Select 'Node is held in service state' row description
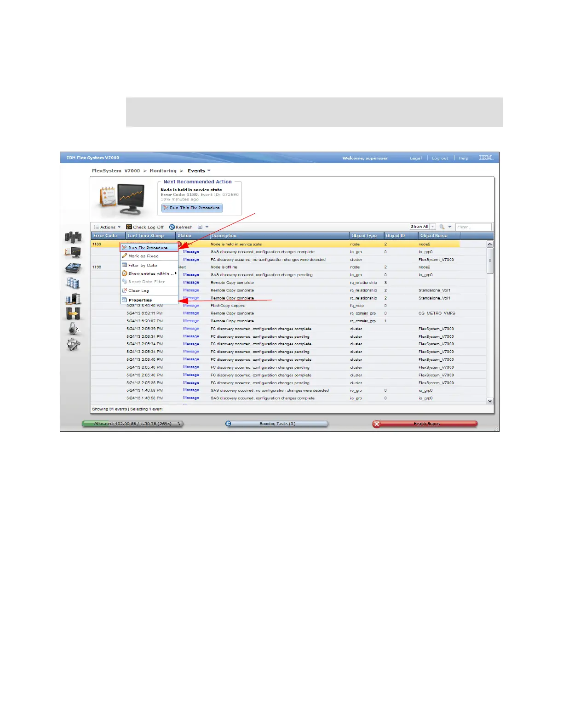Image resolution: width=563 pixels, height=728 pixels. coord(236,244)
